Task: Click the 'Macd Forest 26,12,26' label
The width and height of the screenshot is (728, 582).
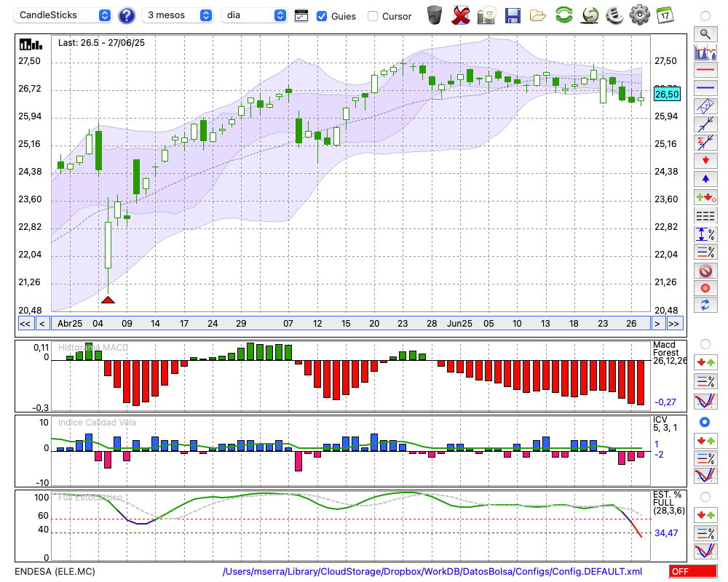Action: (x=669, y=353)
